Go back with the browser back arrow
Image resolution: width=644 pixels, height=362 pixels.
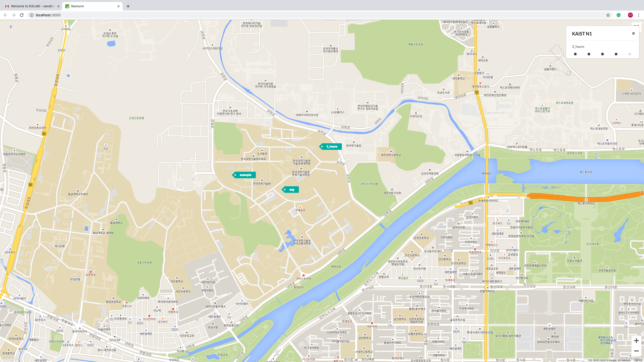(6, 15)
